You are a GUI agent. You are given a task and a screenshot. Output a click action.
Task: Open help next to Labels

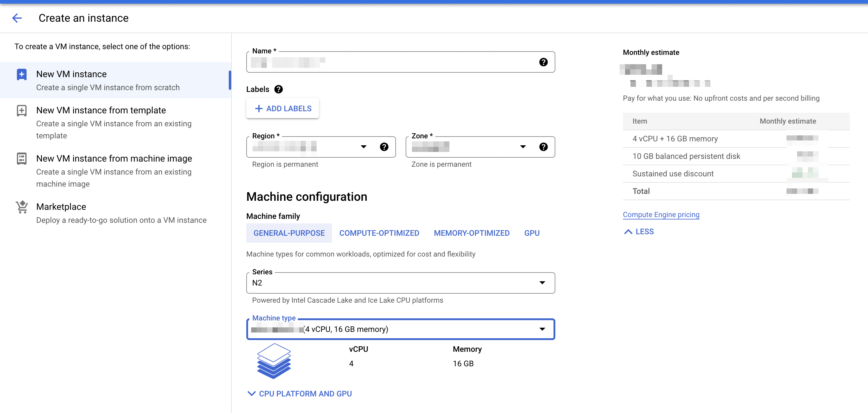[278, 89]
